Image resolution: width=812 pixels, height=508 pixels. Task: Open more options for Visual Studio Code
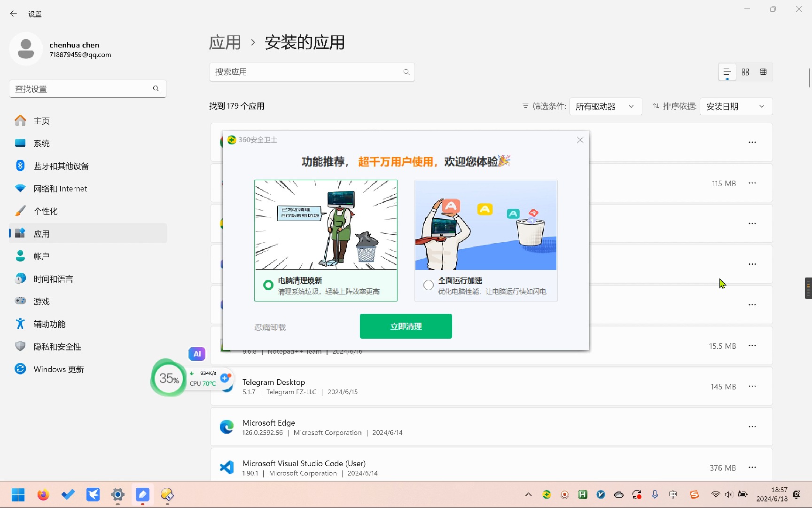tap(752, 468)
